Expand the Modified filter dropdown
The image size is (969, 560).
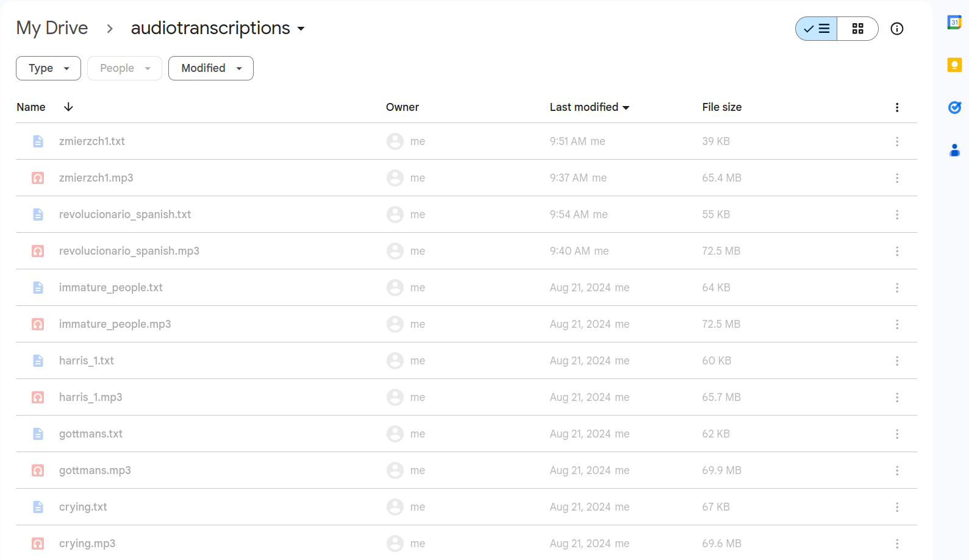tap(211, 68)
